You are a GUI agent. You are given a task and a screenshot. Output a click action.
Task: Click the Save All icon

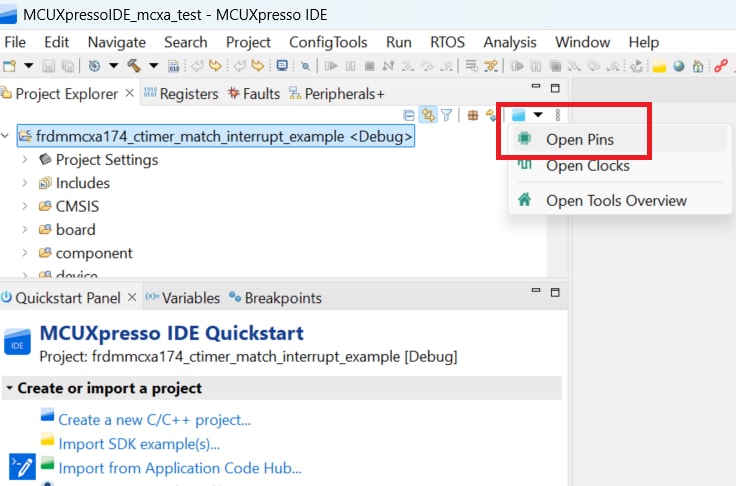[x=68, y=66]
